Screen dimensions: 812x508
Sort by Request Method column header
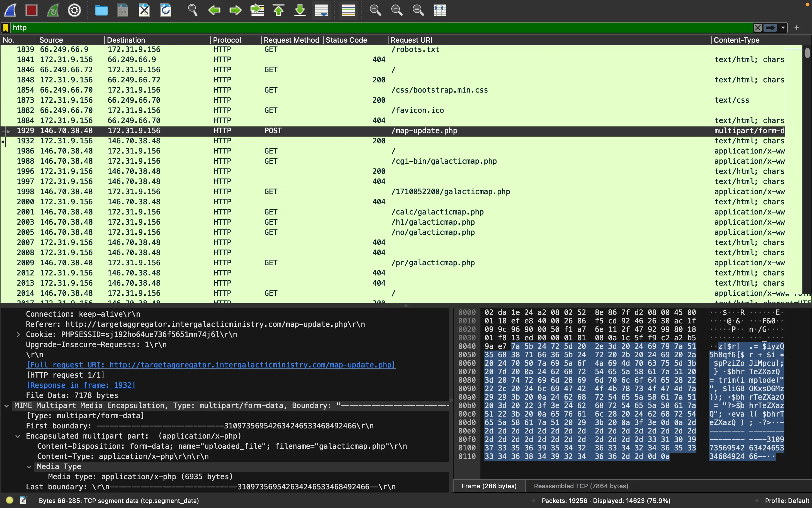point(292,40)
